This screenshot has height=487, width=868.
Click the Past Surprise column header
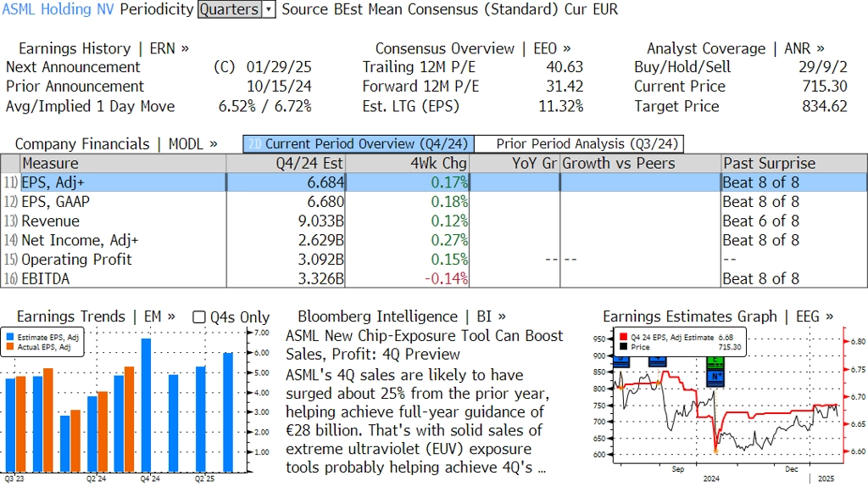(794, 164)
